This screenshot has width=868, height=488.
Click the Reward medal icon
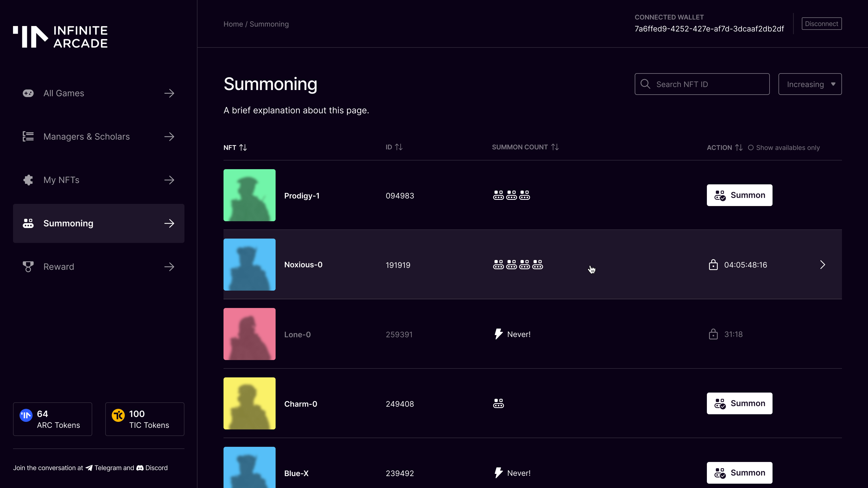28,267
